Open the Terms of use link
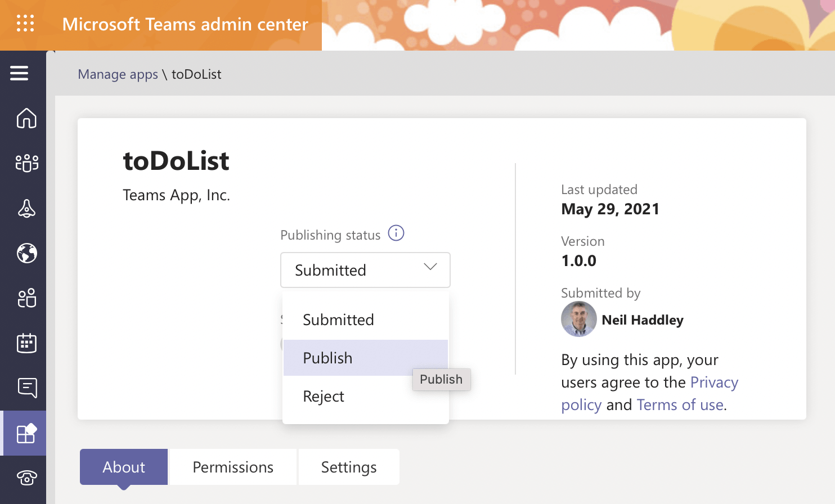The height and width of the screenshot is (504, 835). click(680, 405)
